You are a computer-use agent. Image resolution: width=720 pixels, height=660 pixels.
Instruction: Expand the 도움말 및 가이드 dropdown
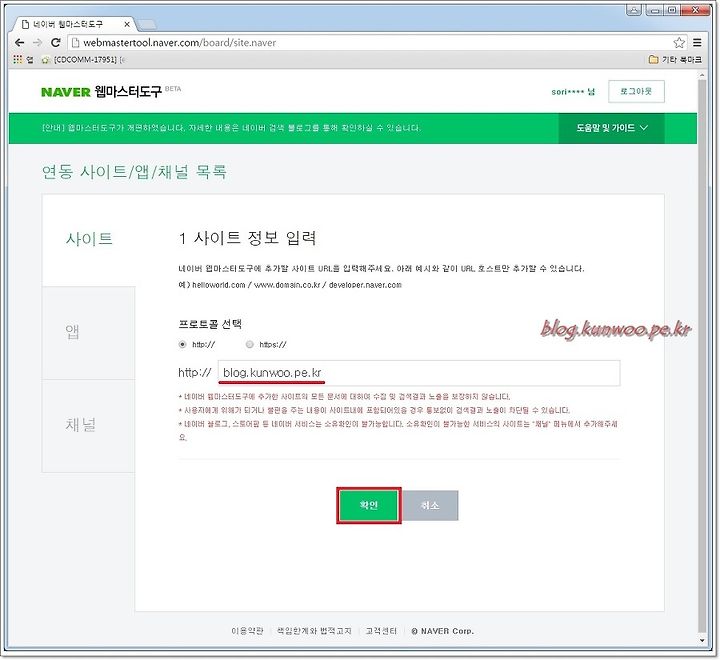(611, 128)
